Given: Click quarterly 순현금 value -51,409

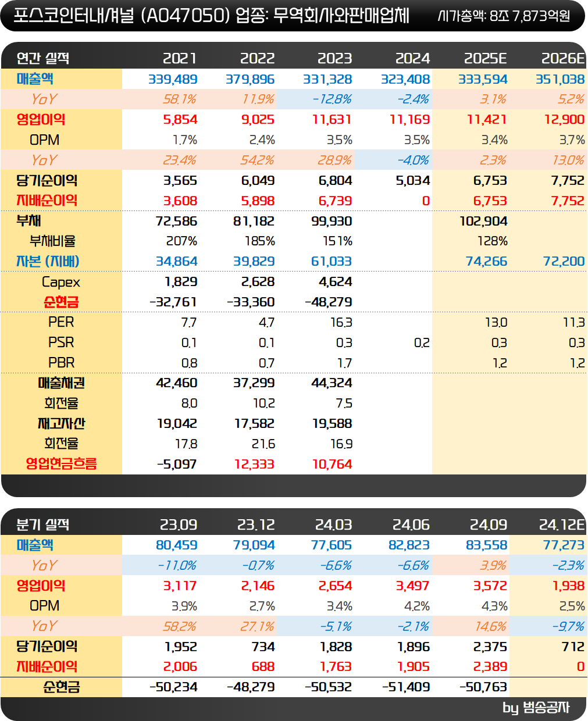Looking at the screenshot, I should click(x=406, y=687).
